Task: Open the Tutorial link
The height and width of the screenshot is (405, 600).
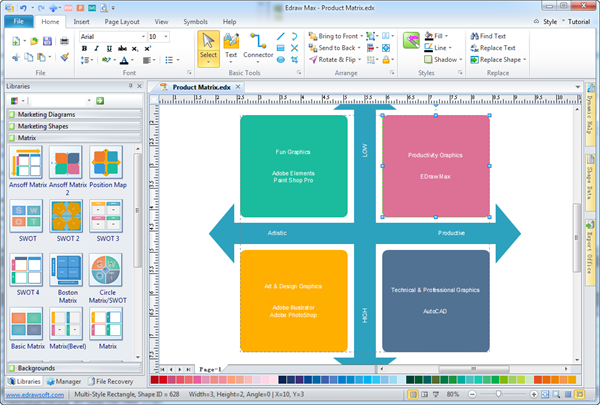Action: click(x=579, y=22)
